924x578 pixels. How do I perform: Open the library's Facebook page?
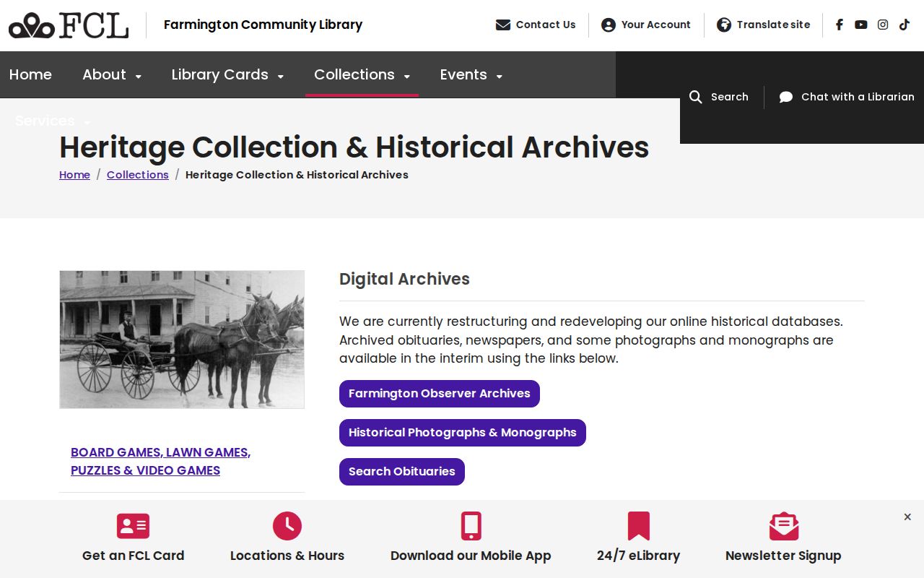[840, 25]
